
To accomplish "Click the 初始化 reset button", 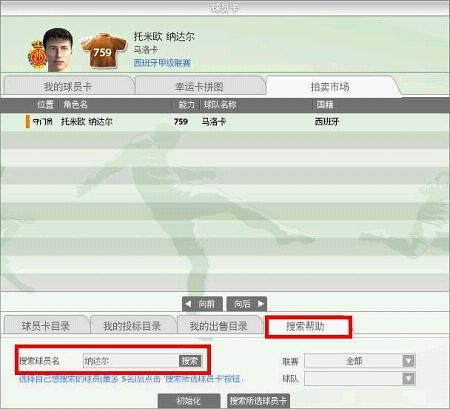I will click(x=189, y=400).
